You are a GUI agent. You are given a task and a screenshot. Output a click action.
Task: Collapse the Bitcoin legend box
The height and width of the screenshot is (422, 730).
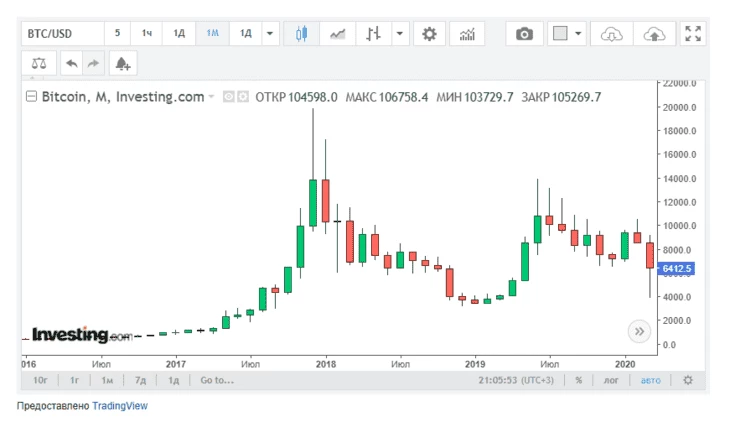(x=30, y=97)
